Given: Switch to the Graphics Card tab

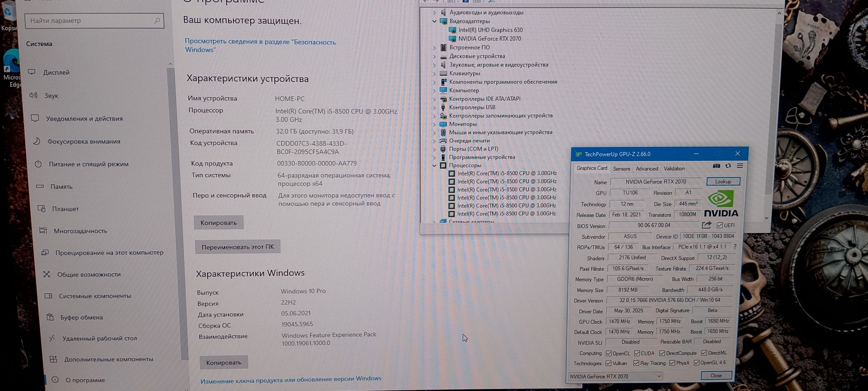Looking at the screenshot, I should tap(592, 168).
